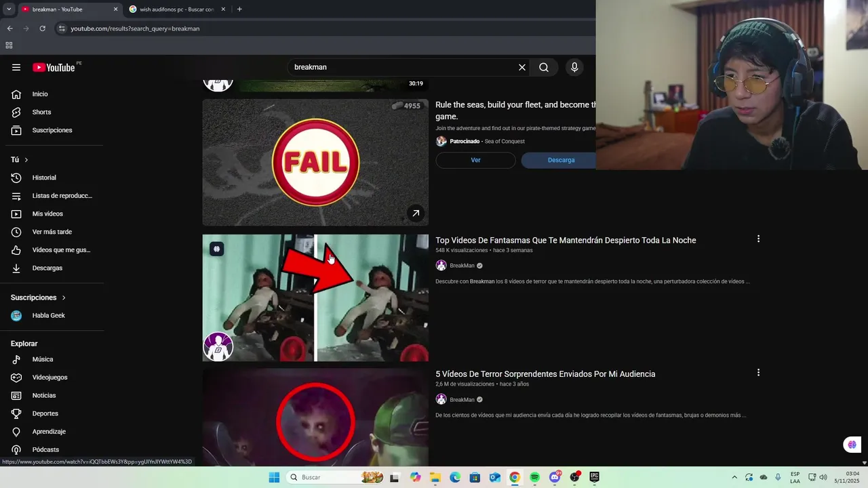This screenshot has height=488, width=868.
Task: Open video title Top Vídeos De Fantasmas
Action: (566, 241)
